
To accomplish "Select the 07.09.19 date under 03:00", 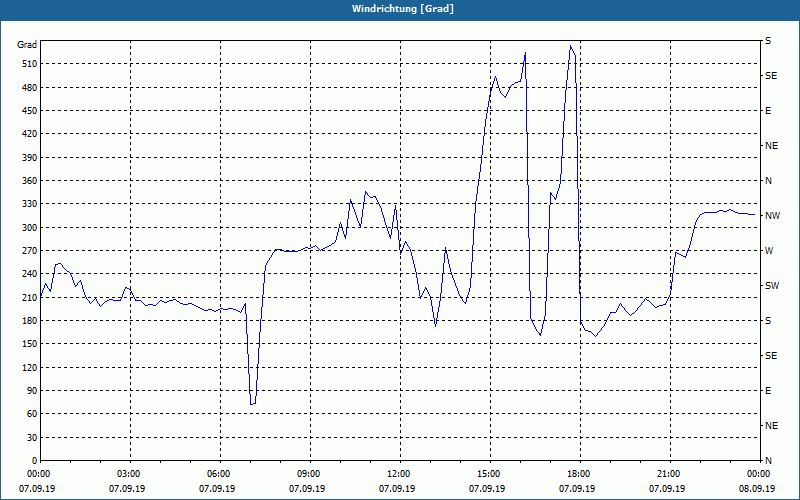I will click(x=127, y=489).
